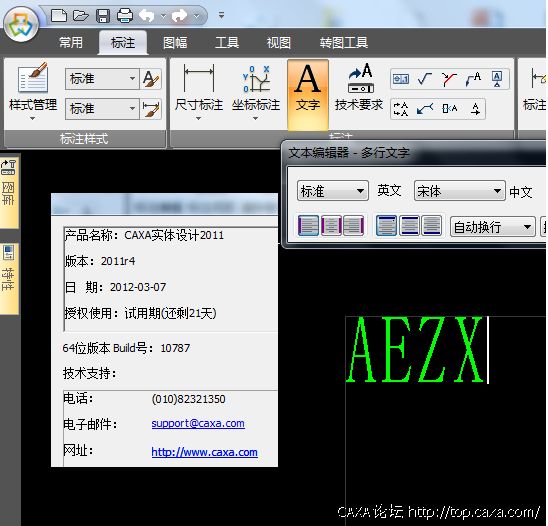This screenshot has height=526, width=548.
Task: Click the Undo arrow icon
Action: [147, 16]
